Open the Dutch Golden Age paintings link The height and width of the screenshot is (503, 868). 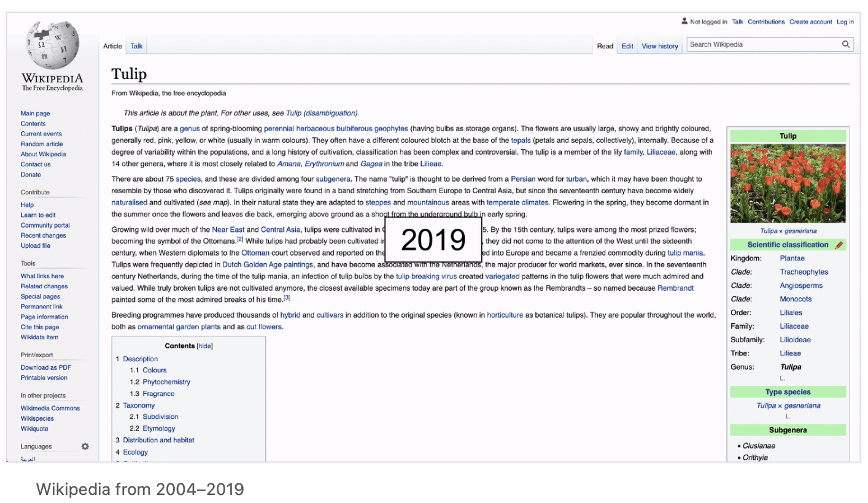(x=267, y=265)
